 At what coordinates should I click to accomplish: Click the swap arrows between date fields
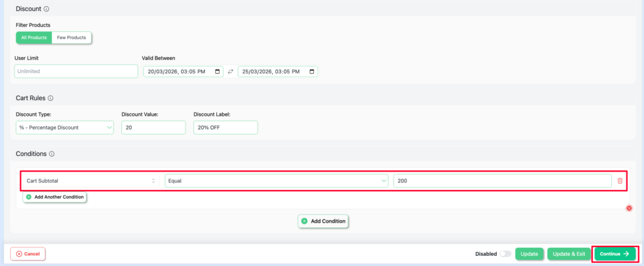(x=230, y=72)
